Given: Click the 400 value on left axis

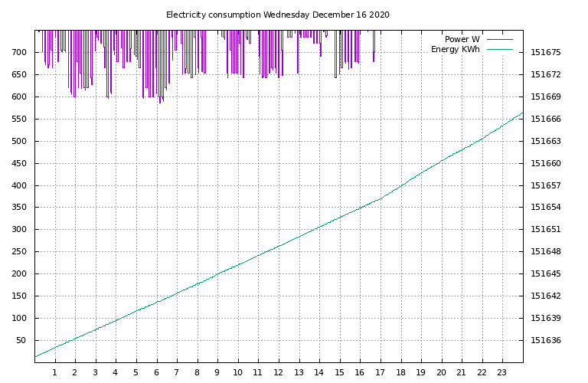Looking at the screenshot, I should tap(21, 185).
